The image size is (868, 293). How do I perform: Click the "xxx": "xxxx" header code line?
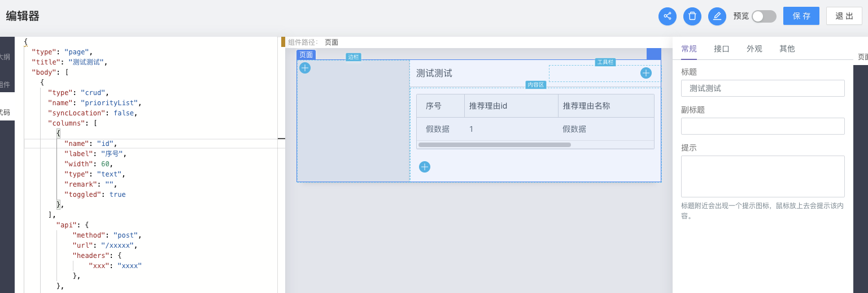115,266
